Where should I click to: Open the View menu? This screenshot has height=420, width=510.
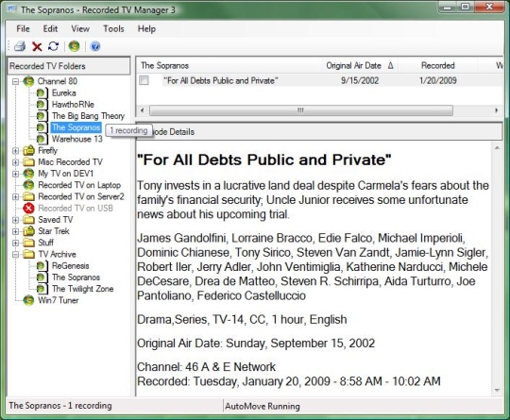click(80, 28)
